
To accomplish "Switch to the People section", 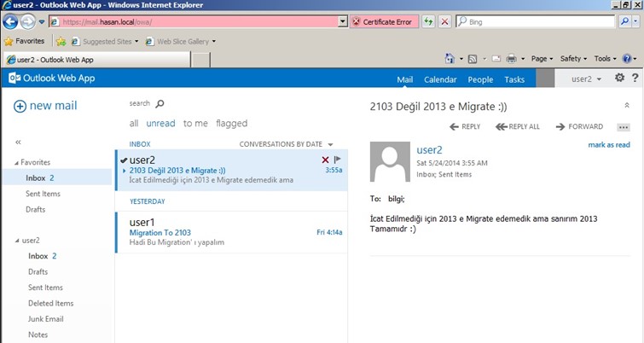I will tap(480, 79).
